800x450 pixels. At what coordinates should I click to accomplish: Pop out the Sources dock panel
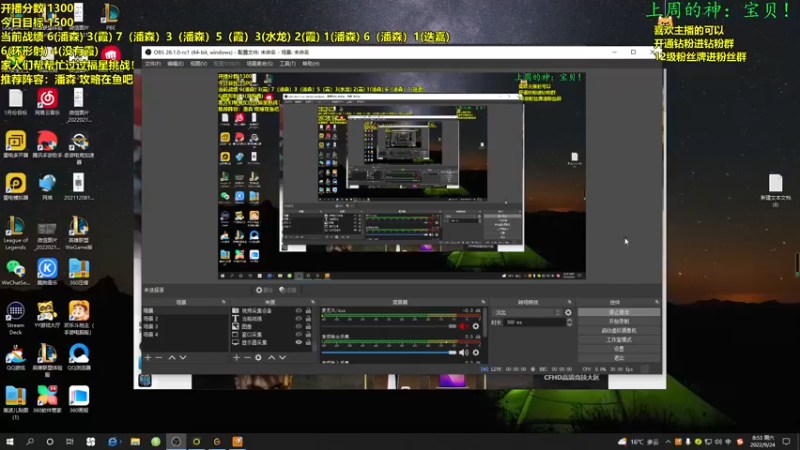tap(313, 302)
